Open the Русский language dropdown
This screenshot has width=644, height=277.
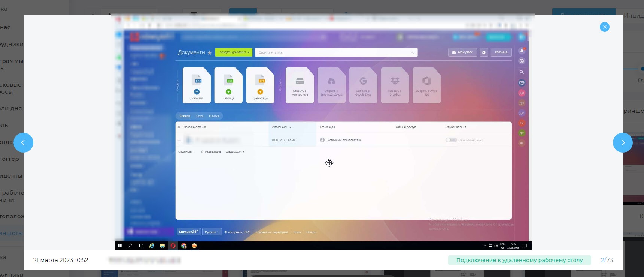[212, 232]
